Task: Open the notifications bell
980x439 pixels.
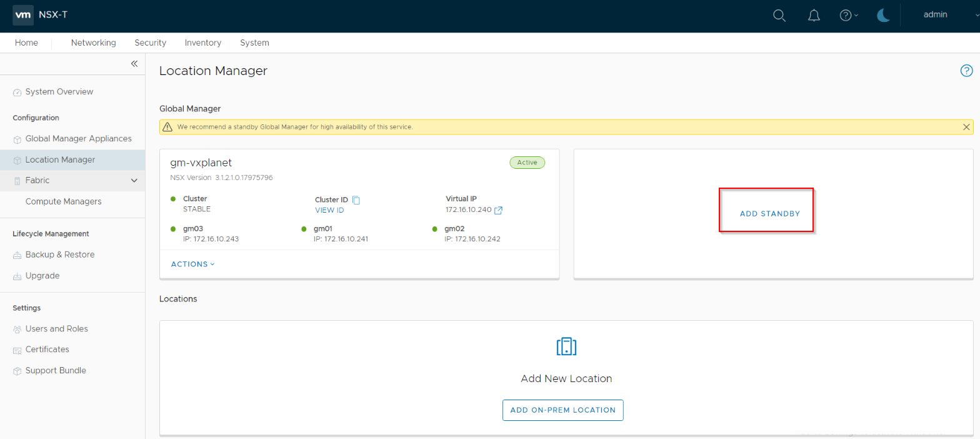Action: click(x=814, y=16)
